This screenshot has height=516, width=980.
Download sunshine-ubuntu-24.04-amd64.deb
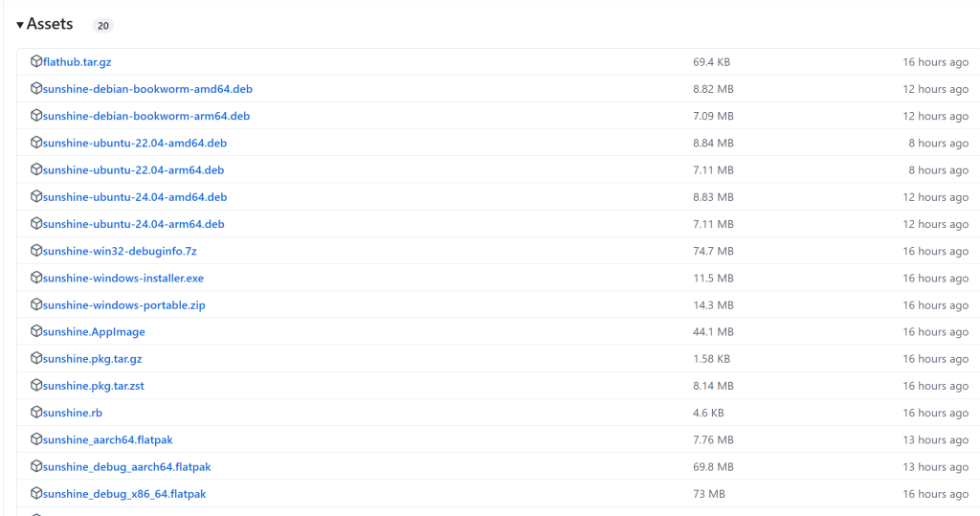coord(134,197)
